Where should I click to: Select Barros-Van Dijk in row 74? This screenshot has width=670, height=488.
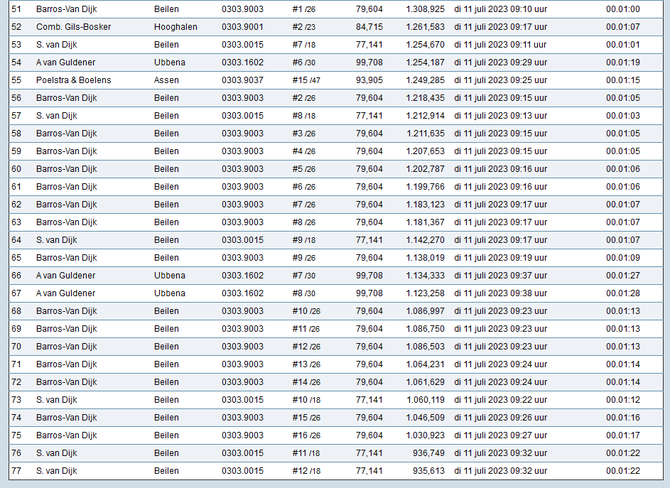coord(66,417)
